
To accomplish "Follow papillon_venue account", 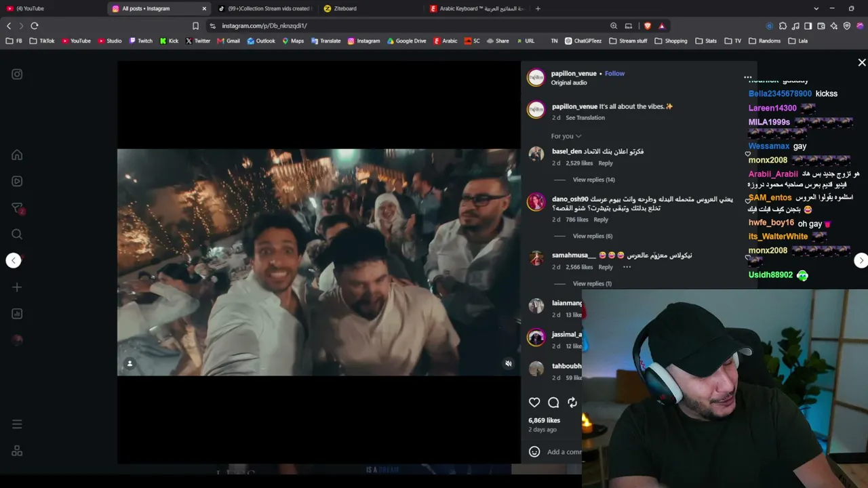I will [x=614, y=74].
